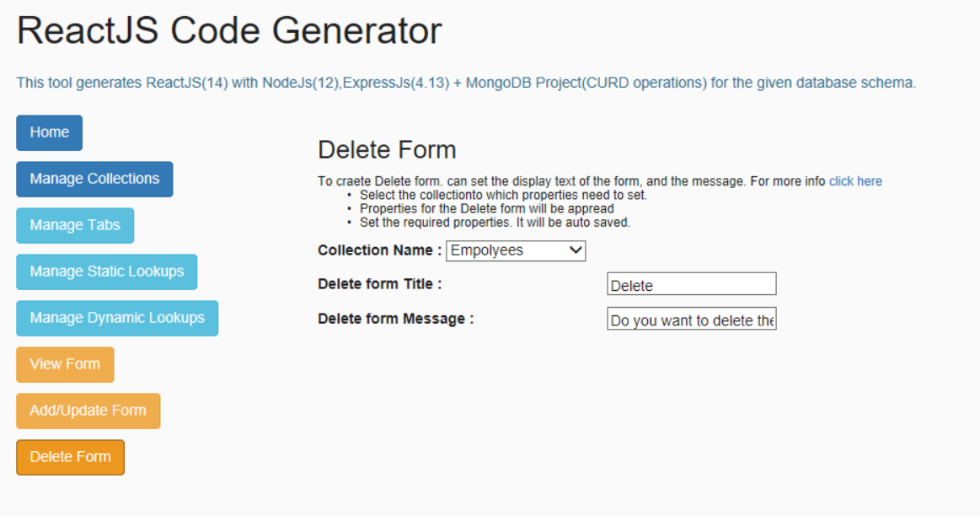Open the View Form page
The height and width of the screenshot is (516, 980).
[x=65, y=364]
